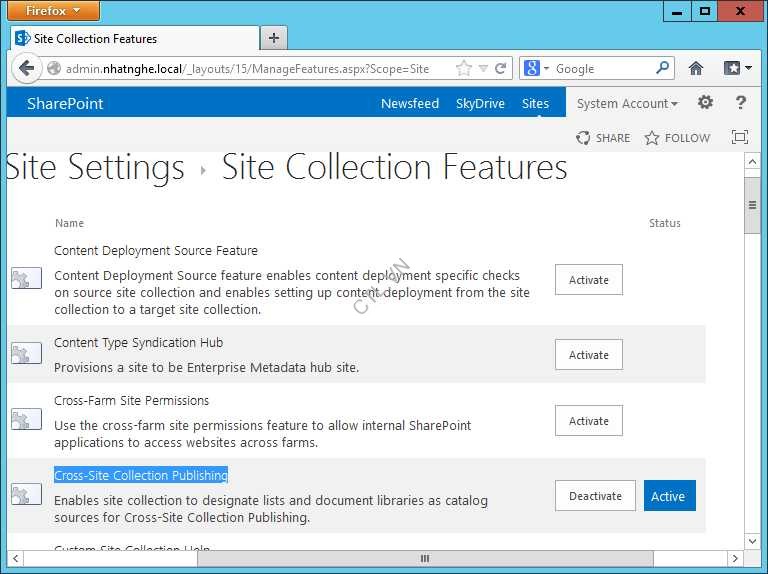Follow this site using the star icon

pos(652,138)
